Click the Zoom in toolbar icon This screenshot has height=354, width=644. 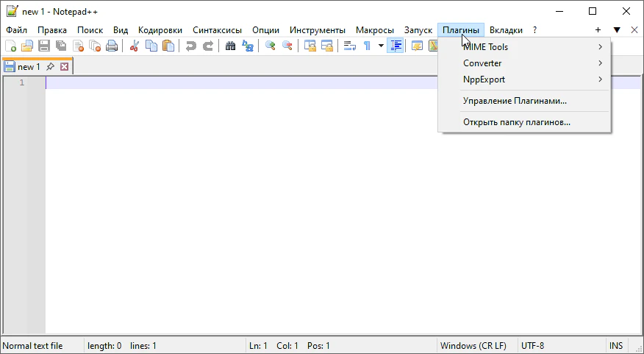click(x=271, y=46)
